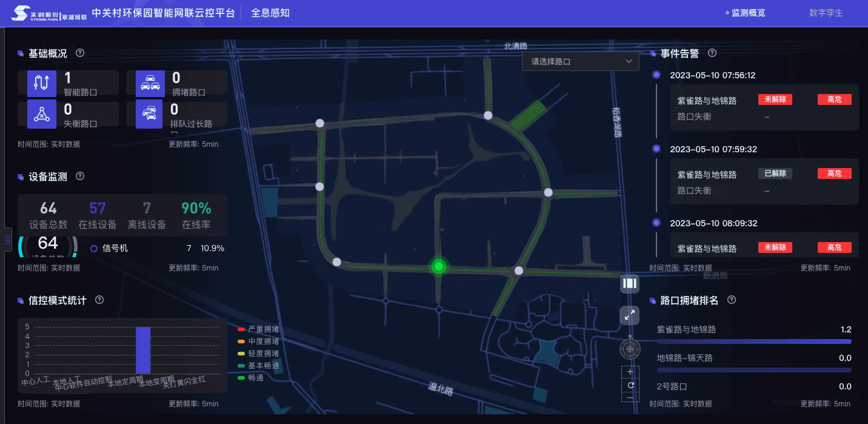Switch to 数字孪生 tab
868x424 pixels.
[826, 13]
